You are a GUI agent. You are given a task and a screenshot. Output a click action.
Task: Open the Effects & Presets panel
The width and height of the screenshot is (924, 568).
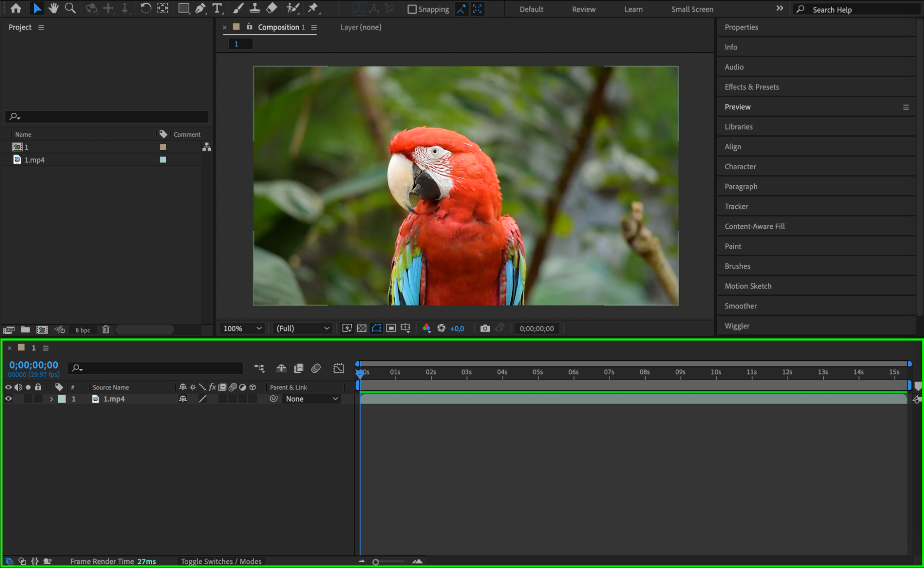point(752,87)
